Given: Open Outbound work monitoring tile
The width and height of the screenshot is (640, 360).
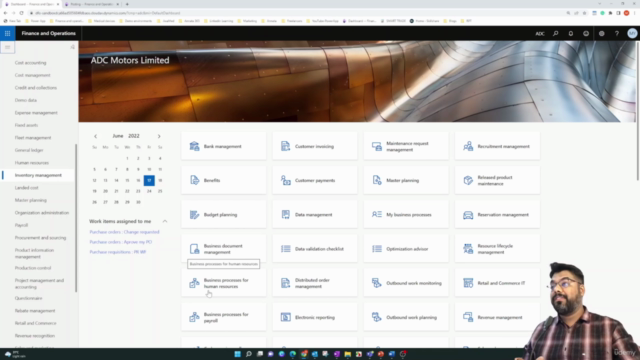Looking at the screenshot, I should point(406,283).
